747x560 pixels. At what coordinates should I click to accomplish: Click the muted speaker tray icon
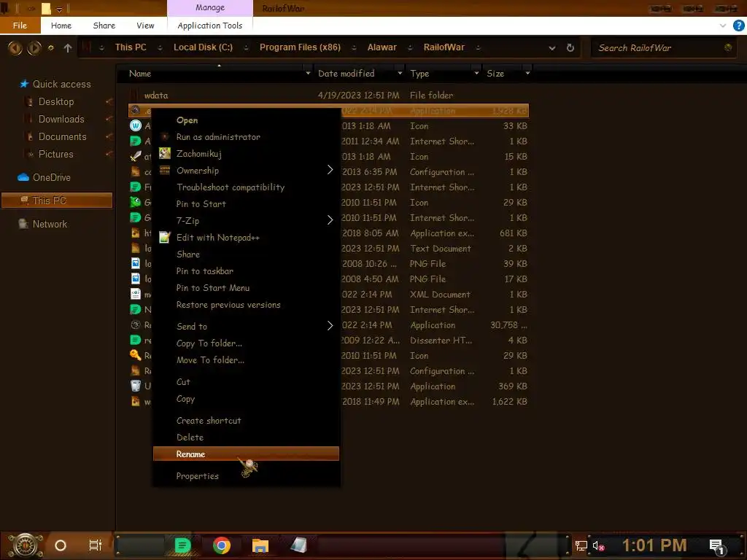pyautogui.click(x=599, y=545)
